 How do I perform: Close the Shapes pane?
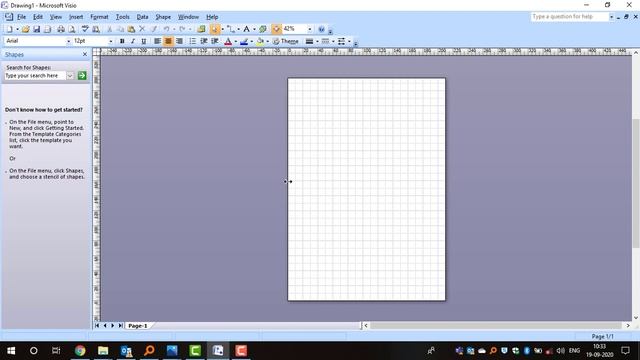tap(85, 54)
